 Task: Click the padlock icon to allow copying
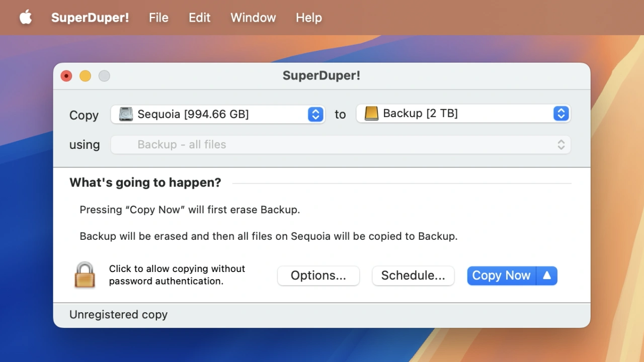[x=85, y=275]
